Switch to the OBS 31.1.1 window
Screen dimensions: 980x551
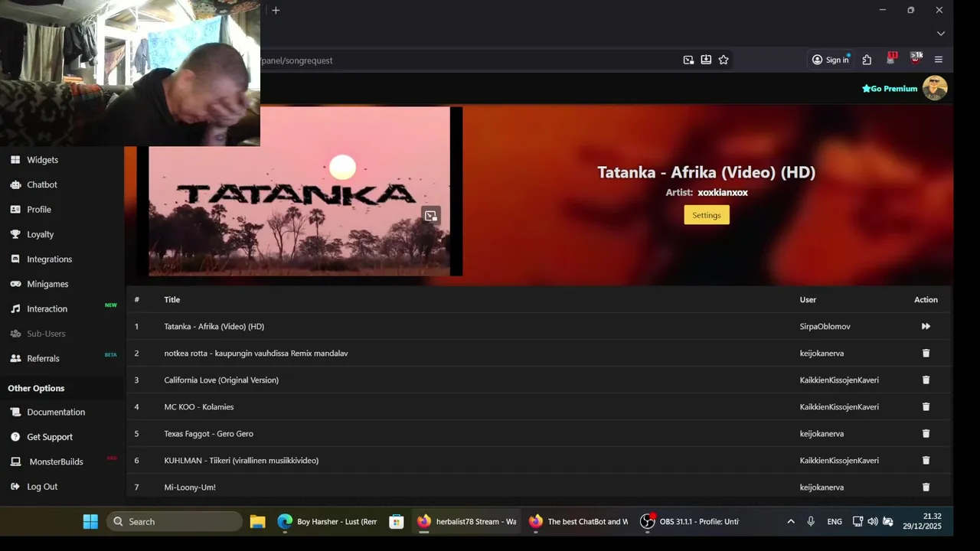pyautogui.click(x=690, y=521)
